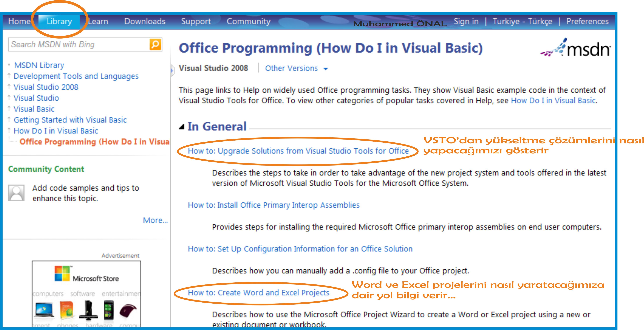Click the Sign in link
The height and width of the screenshot is (330, 644).
click(x=466, y=22)
